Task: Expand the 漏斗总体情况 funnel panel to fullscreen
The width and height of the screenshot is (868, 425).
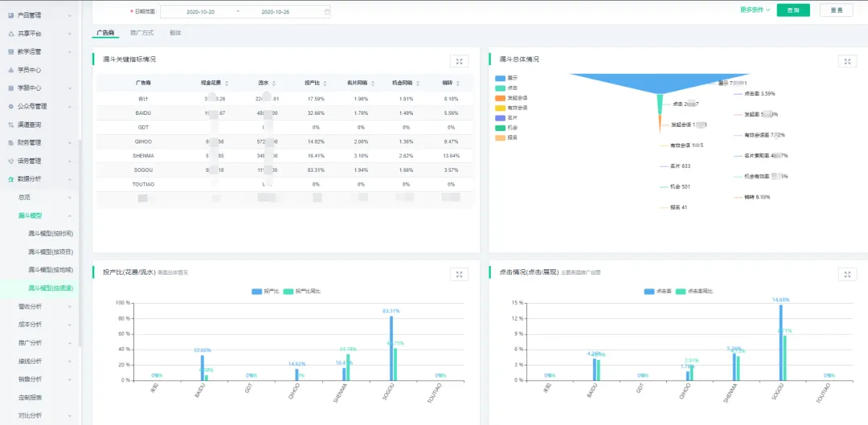Action: pos(847,61)
